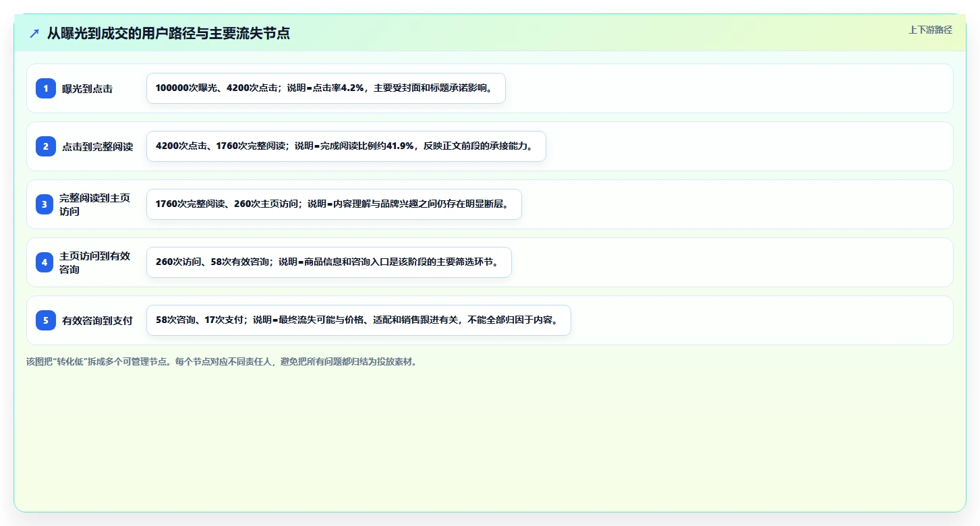This screenshot has height=526, width=980.
Task: Click step number 2 badge
Action: coord(46,146)
